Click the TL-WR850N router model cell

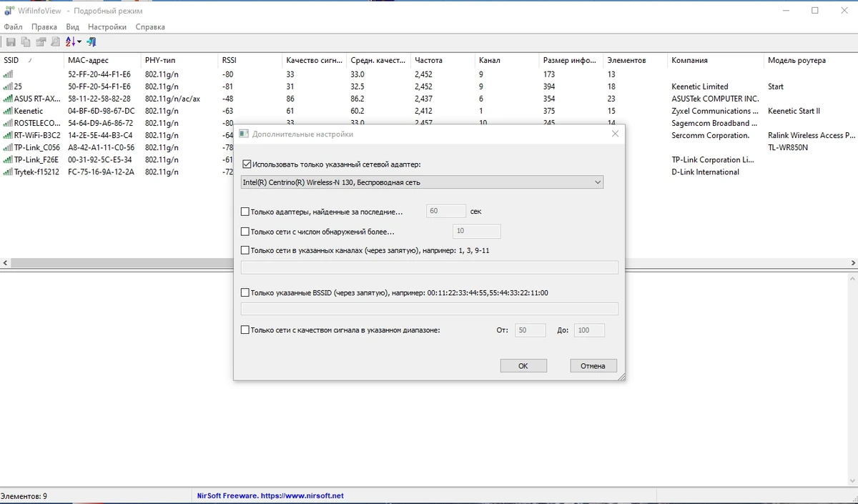(x=788, y=147)
